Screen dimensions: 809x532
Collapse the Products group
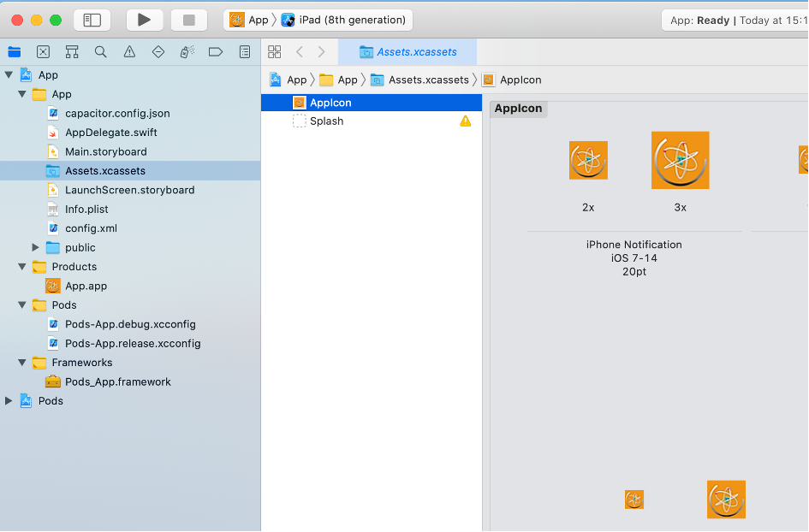tap(22, 267)
